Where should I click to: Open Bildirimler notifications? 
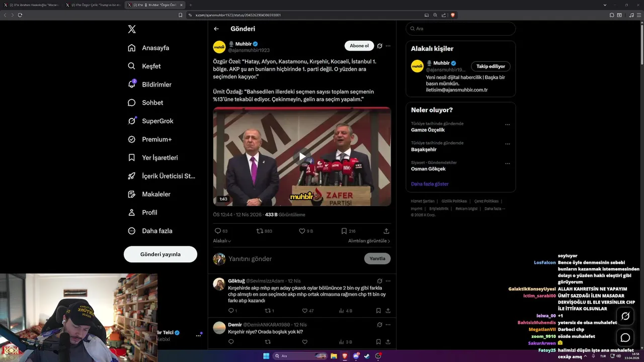(149, 84)
